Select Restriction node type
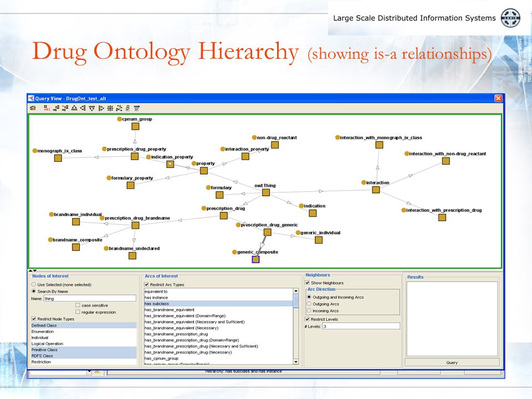The height and width of the screenshot is (399, 532). tap(84, 362)
